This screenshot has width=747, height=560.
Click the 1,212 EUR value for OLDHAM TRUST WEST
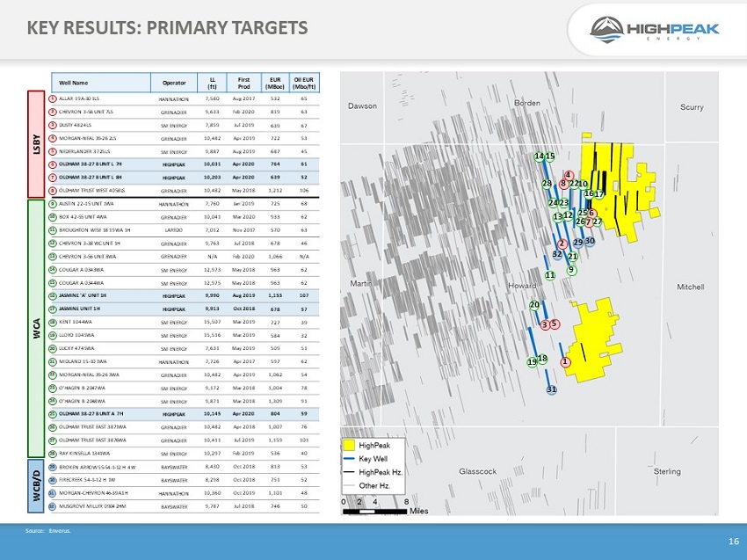275,191
